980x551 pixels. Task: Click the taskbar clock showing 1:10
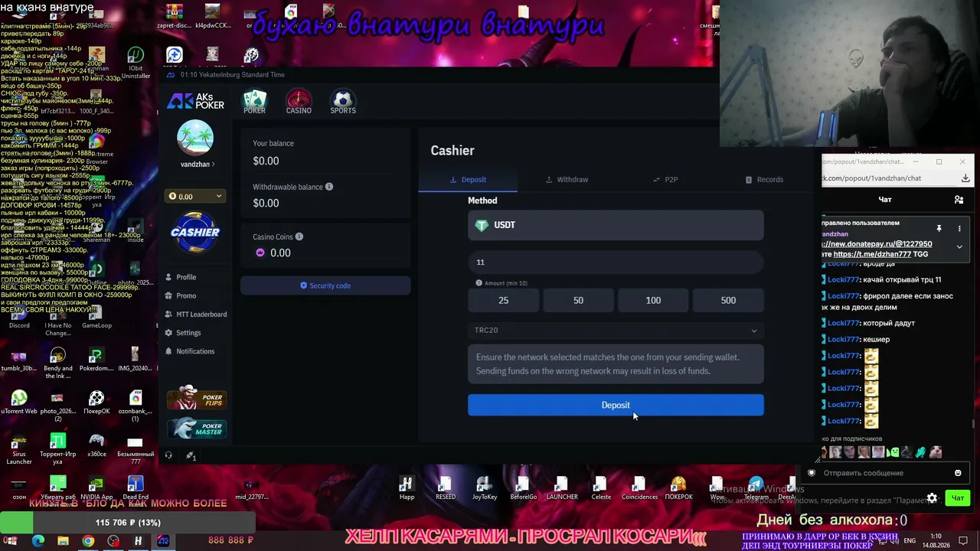(936, 541)
